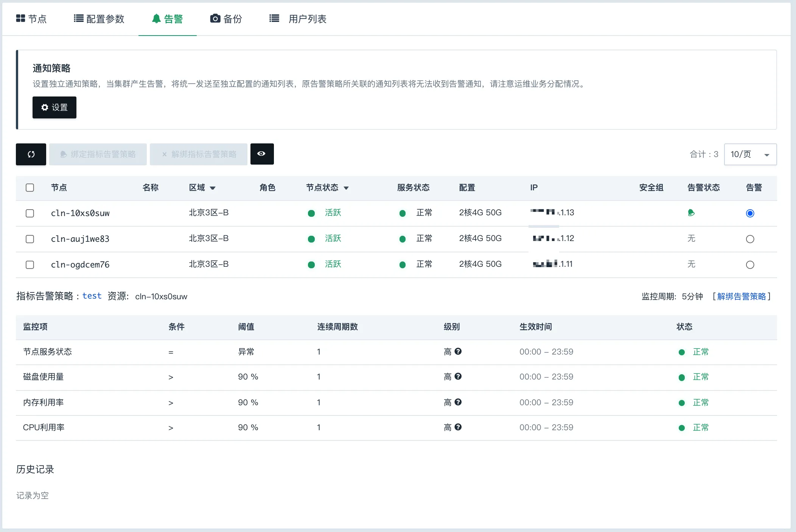796x532 pixels.
Task: Click the CPU利用率 monitor item
Action: 44,427
